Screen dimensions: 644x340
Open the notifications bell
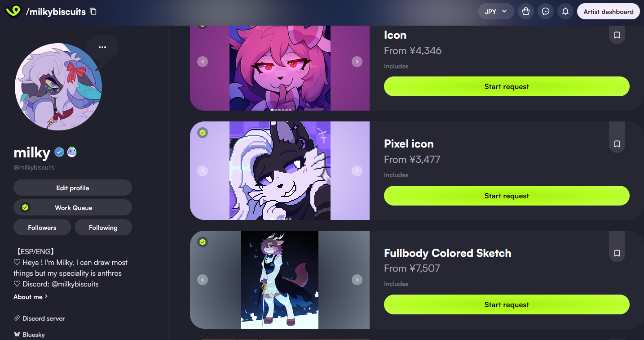click(x=565, y=12)
